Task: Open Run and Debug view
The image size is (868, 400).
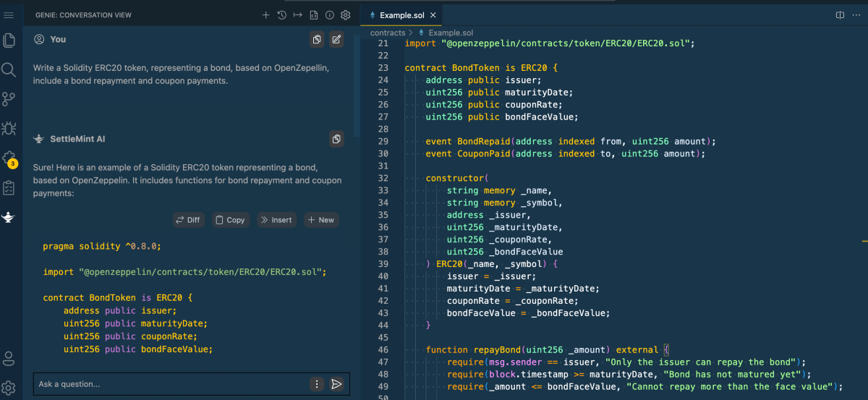Action: click(x=9, y=129)
